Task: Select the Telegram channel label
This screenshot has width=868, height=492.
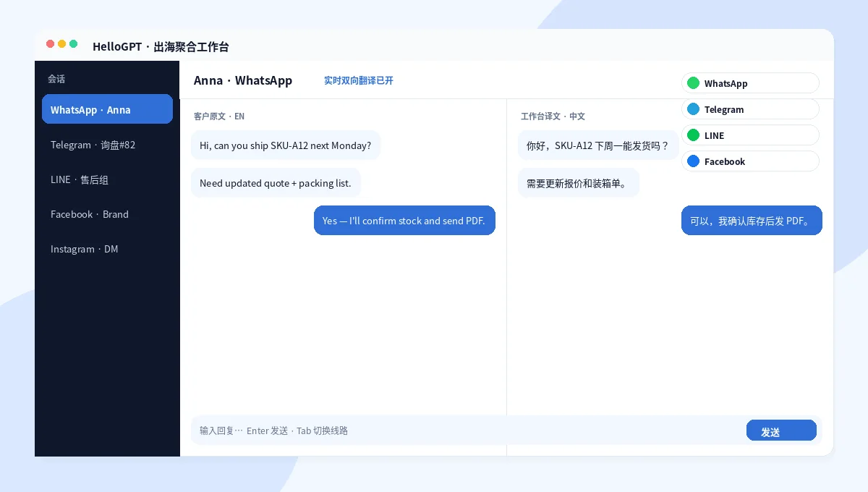Action: [x=724, y=109]
